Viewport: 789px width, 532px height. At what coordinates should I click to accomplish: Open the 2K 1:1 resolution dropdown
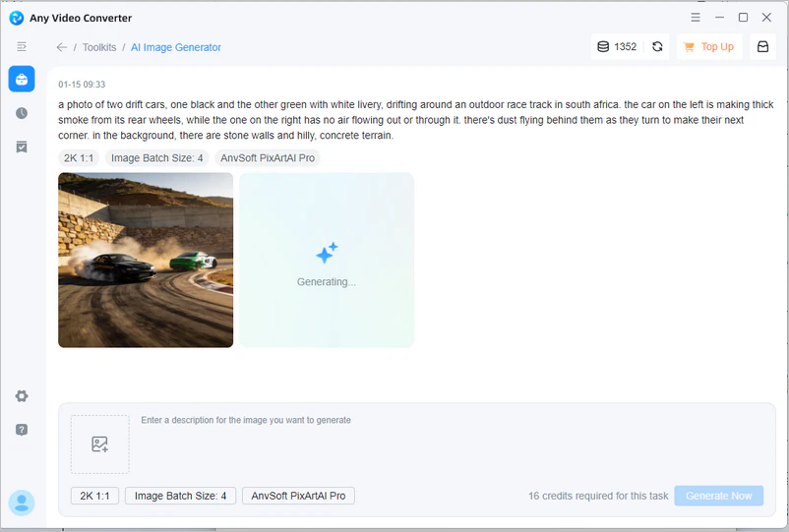[x=94, y=496]
